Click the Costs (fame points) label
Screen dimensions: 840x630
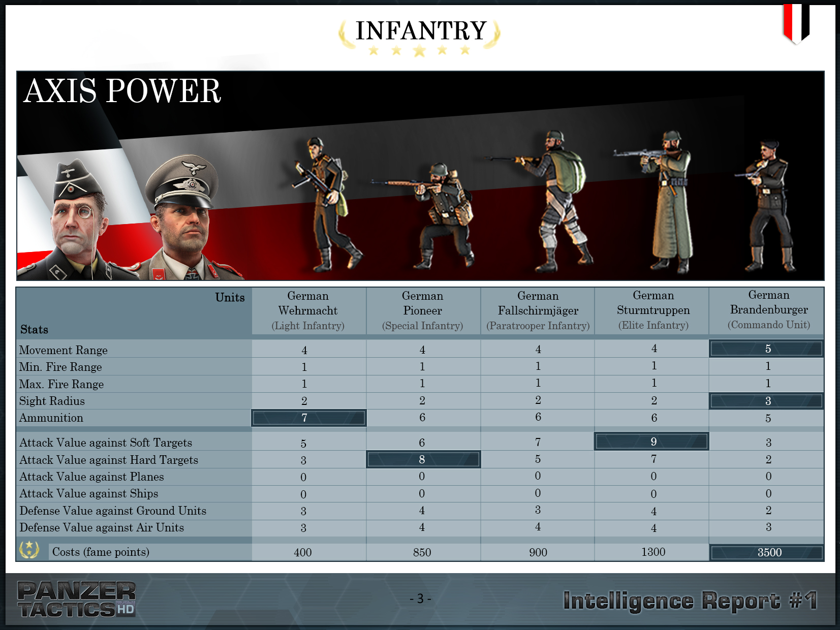[x=101, y=552]
